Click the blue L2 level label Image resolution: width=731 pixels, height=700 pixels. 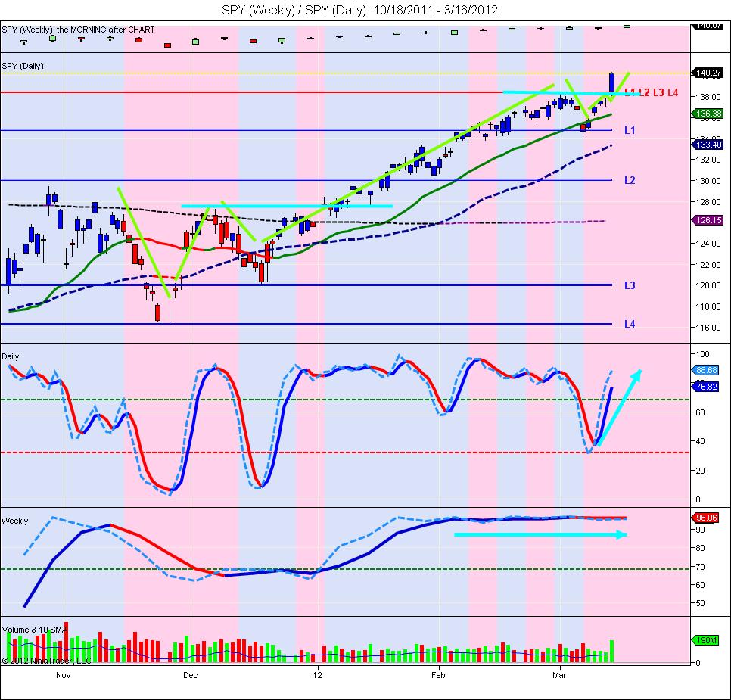click(x=630, y=180)
